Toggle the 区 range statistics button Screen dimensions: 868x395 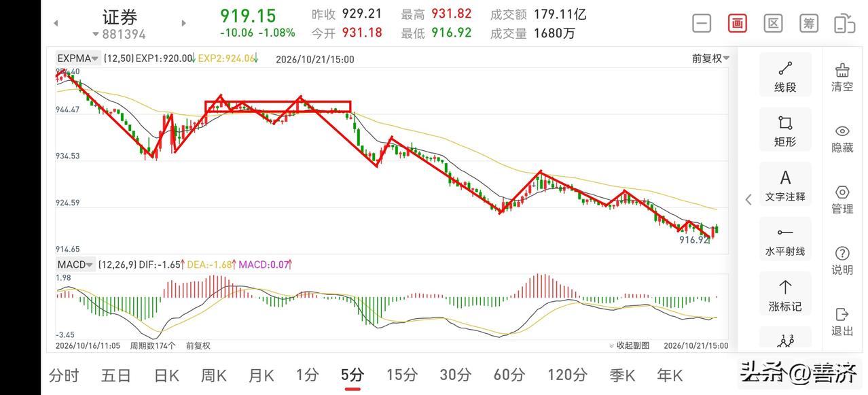coord(773,23)
